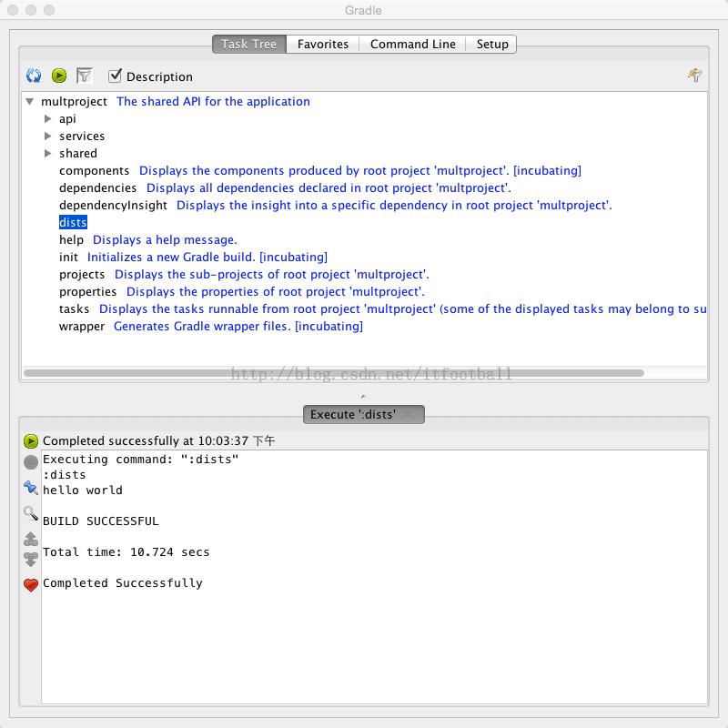Select the components task

click(95, 171)
